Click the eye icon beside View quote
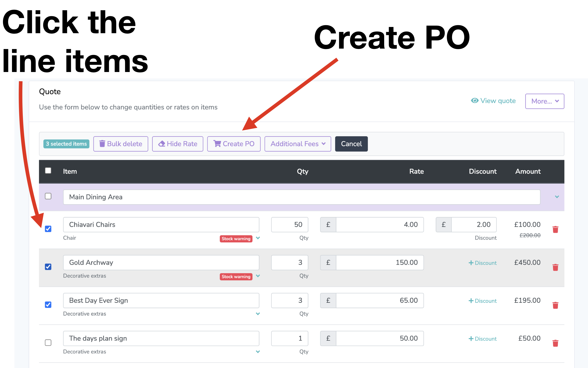Viewport: 588px width, 368px height. click(x=474, y=101)
